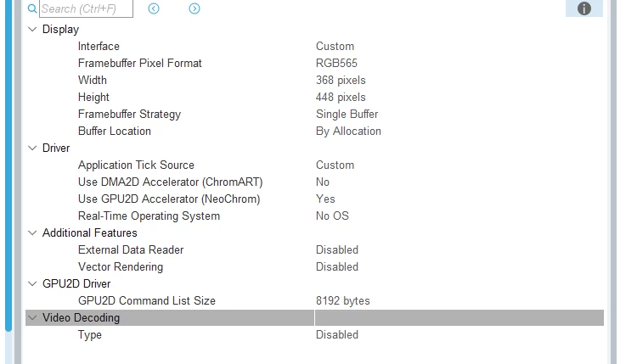
Task: Collapse the GPU2D Driver section
Action: pos(32,284)
